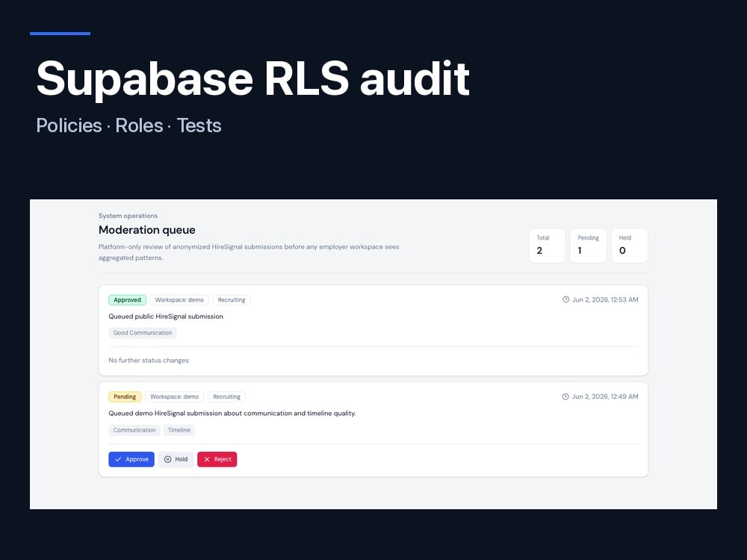
Task: Select the green Approved status badge
Action: pyautogui.click(x=127, y=300)
